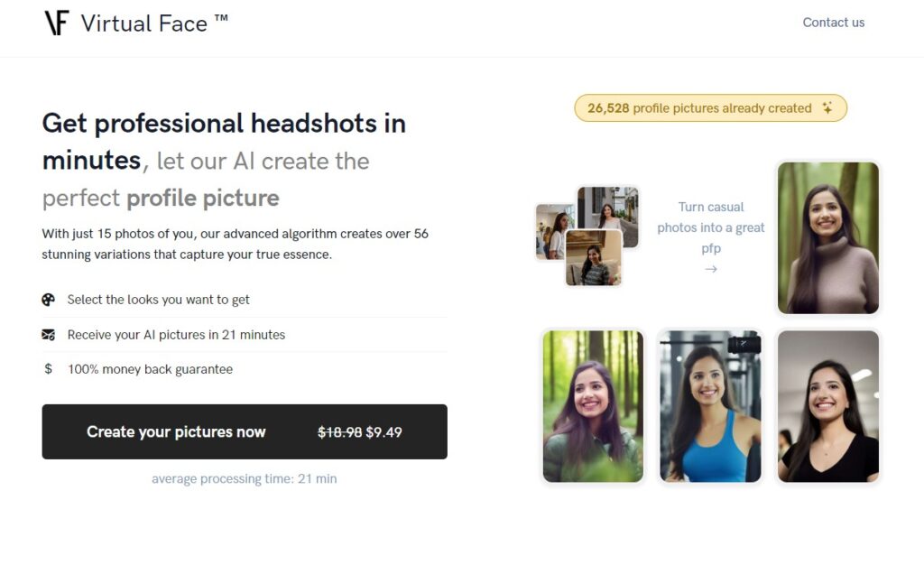Click the palette icon beside Select the looks
The height and width of the screenshot is (565, 924).
(49, 300)
